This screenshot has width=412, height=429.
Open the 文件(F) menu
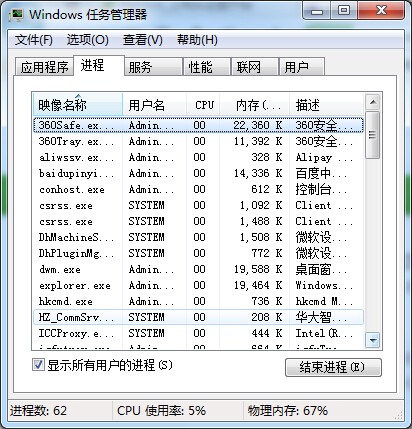point(34,40)
